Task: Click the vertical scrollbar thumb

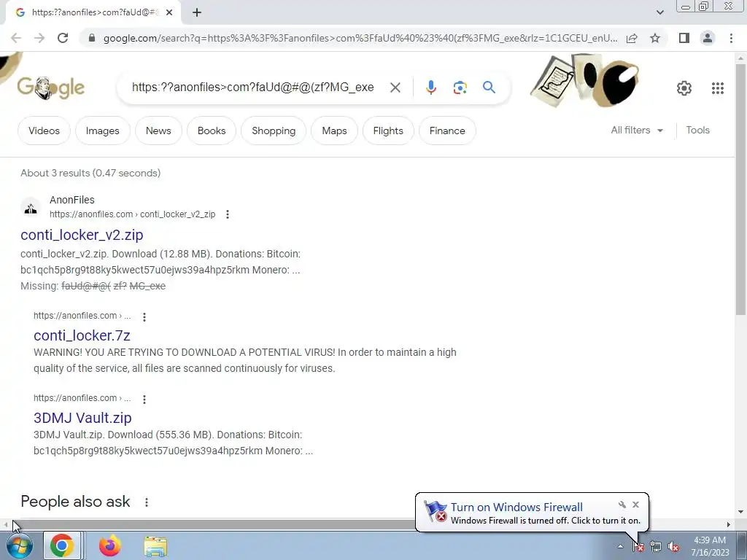Action: point(740,189)
